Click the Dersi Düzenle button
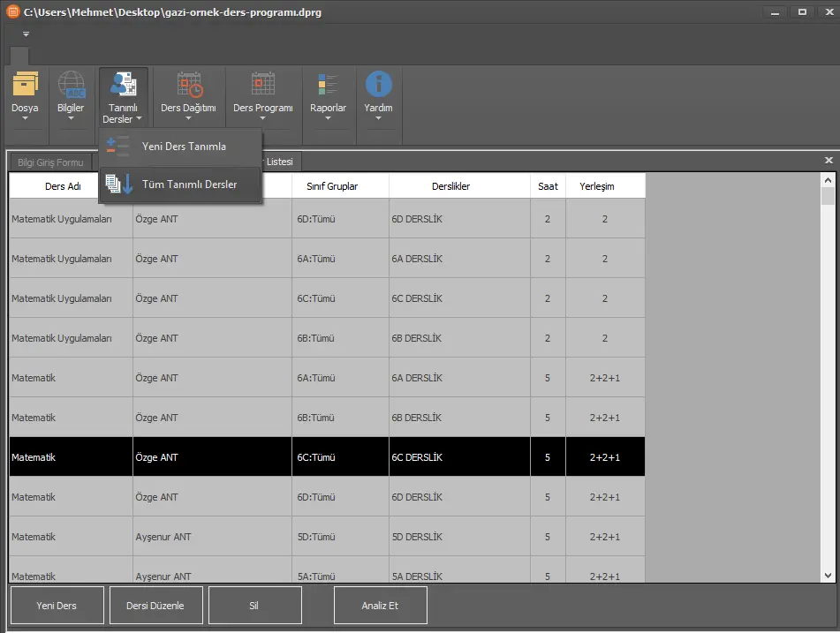 (156, 606)
